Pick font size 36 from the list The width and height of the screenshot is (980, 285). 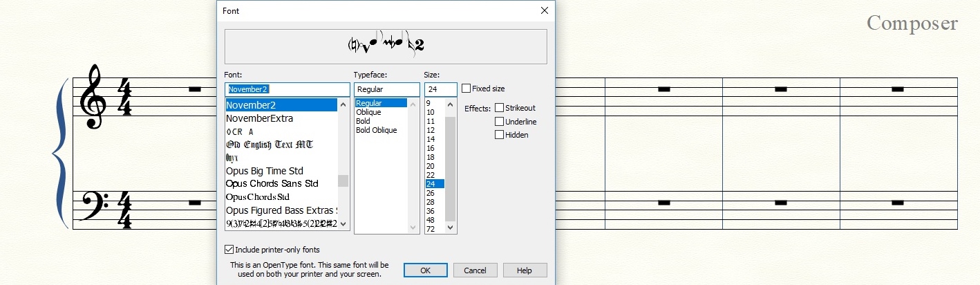pos(431,211)
